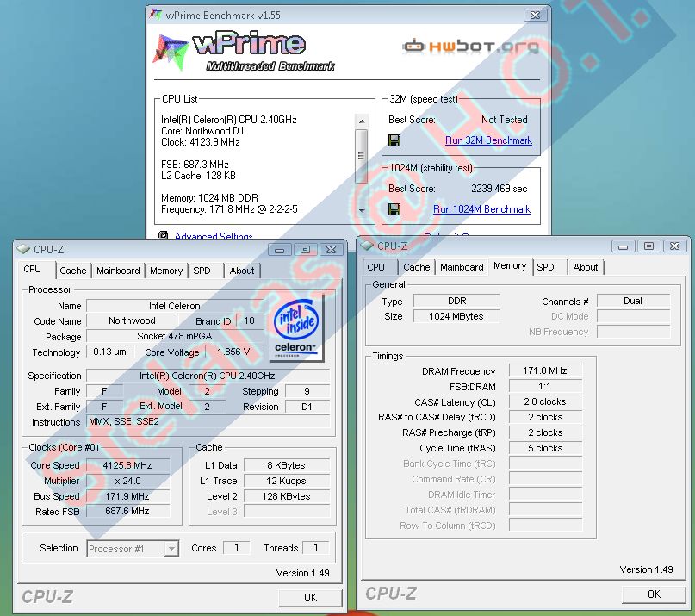The image size is (695, 616).
Task: Click the CPU List scrollbar thumb
Action: (x=361, y=156)
